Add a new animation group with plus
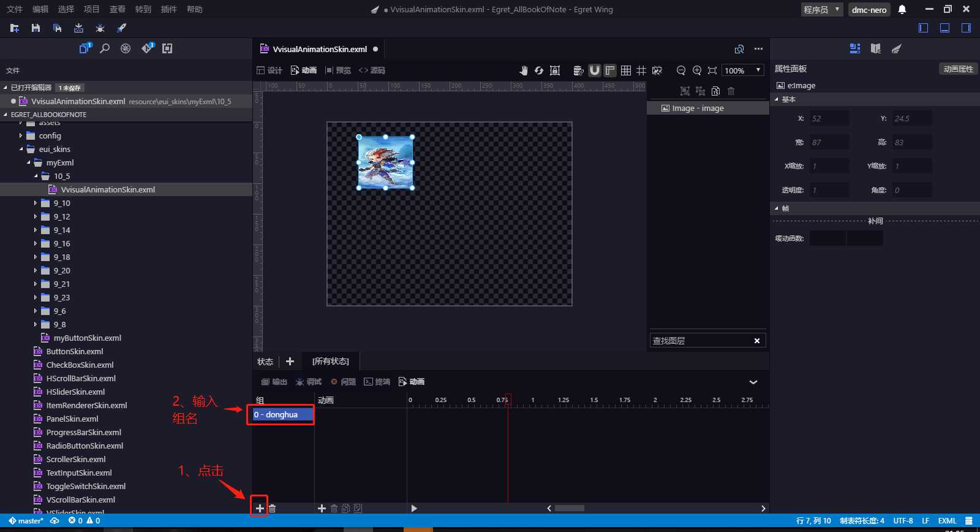This screenshot has width=980, height=532. (260, 508)
